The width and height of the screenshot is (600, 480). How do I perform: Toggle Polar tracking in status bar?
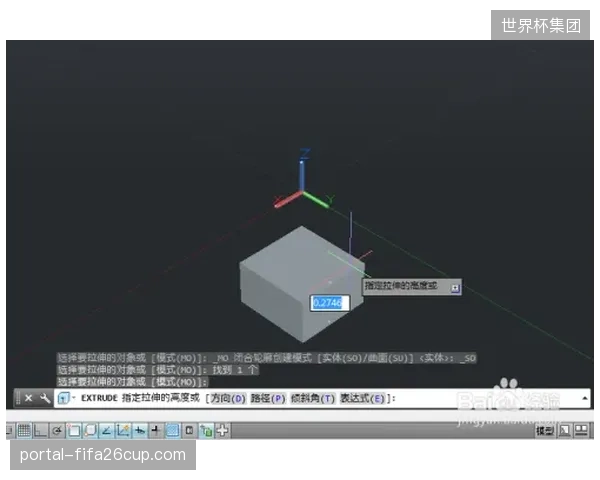point(57,431)
